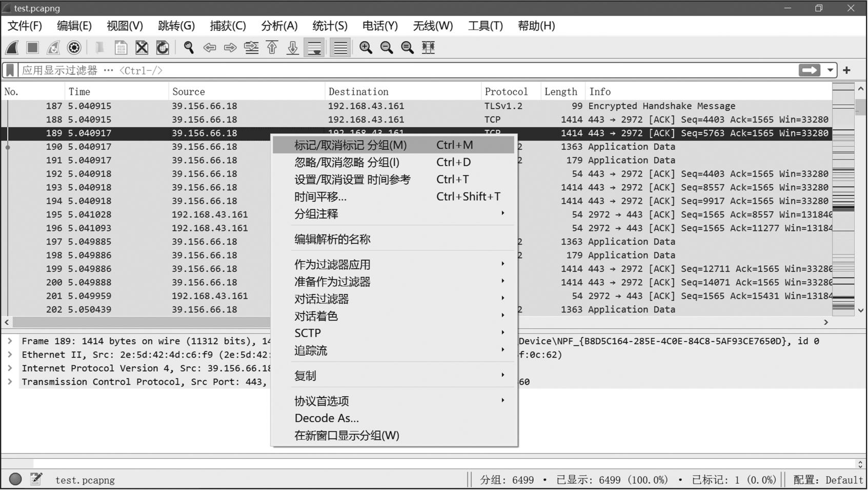868x490 pixels.
Task: Start capture with the shark fin icon
Action: coord(12,48)
